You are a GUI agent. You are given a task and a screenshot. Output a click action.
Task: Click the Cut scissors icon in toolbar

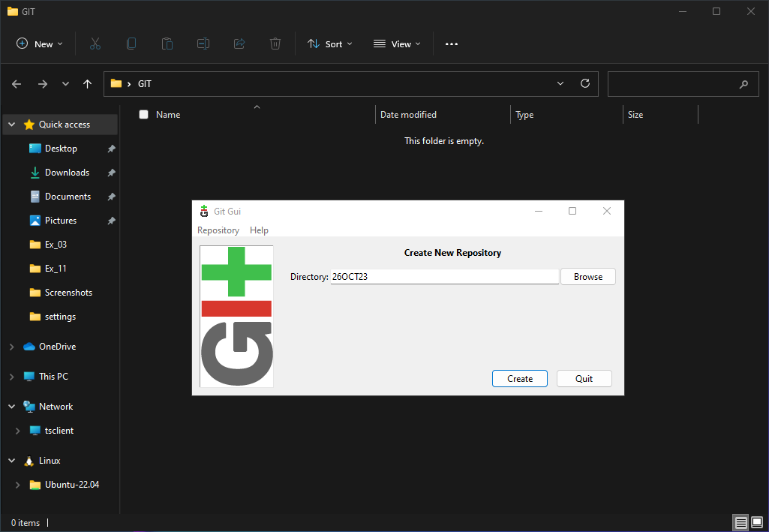tap(95, 44)
